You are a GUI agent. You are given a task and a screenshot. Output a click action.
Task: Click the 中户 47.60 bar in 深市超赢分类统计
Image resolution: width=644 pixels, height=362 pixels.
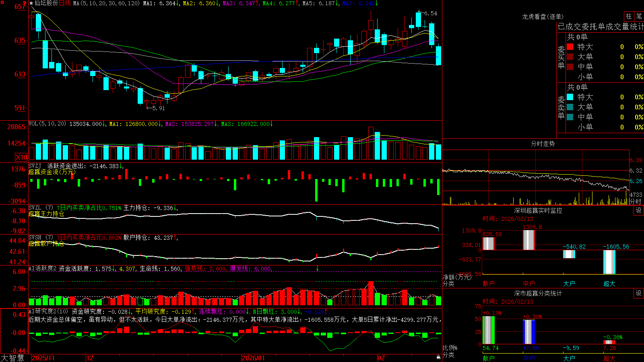click(528, 332)
